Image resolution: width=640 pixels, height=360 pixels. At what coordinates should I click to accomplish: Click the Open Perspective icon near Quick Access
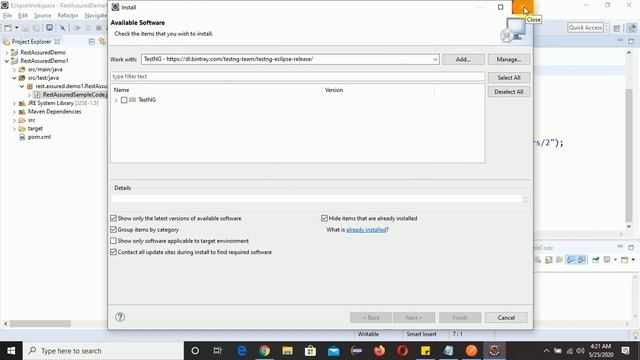pos(617,28)
